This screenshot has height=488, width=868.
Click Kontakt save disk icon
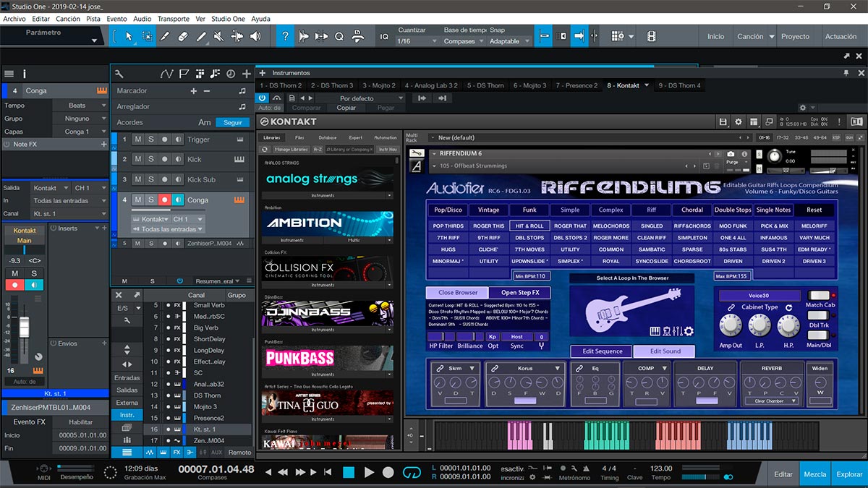(x=723, y=121)
